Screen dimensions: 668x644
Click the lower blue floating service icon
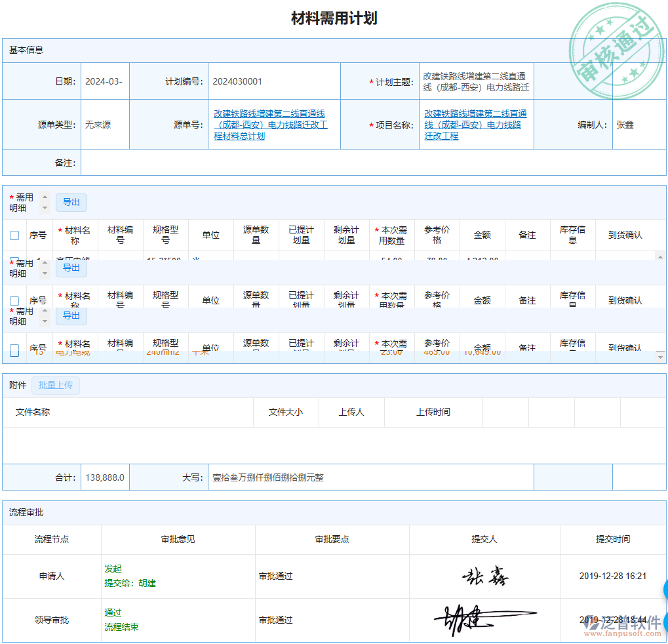tap(665, 622)
